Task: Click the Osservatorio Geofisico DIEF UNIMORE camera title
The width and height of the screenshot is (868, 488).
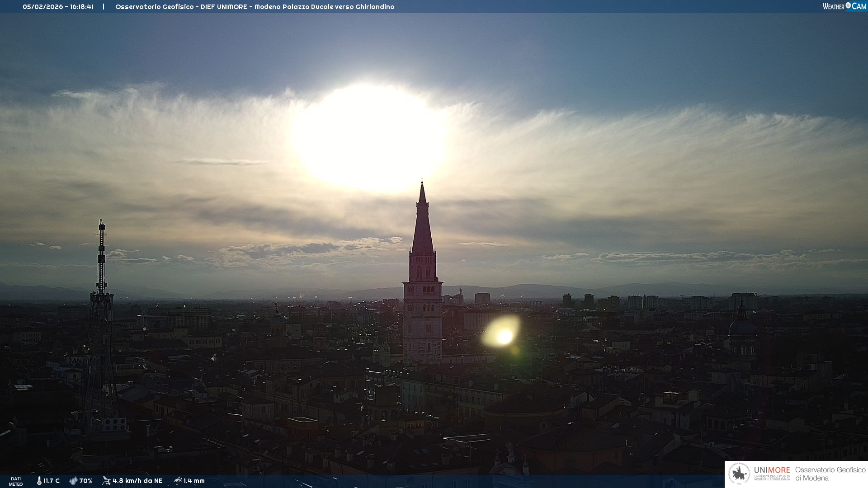Action: [255, 7]
